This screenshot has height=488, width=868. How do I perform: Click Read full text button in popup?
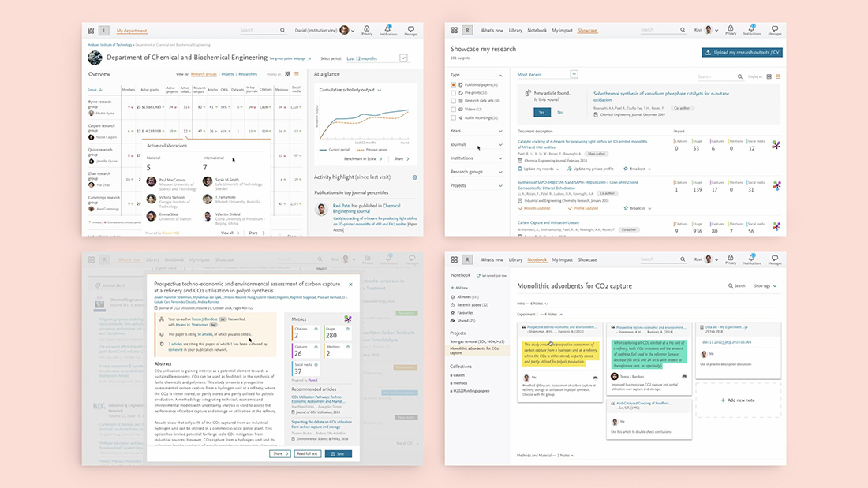pos(307,453)
